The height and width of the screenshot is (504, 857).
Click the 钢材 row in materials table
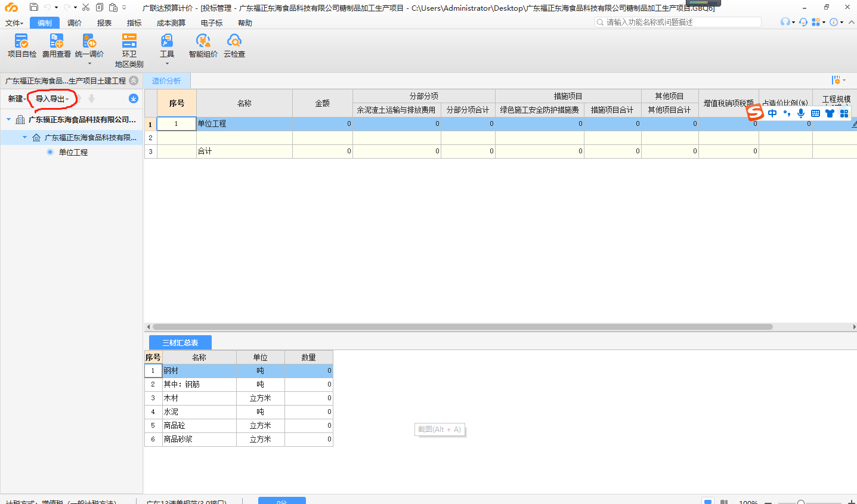click(239, 370)
